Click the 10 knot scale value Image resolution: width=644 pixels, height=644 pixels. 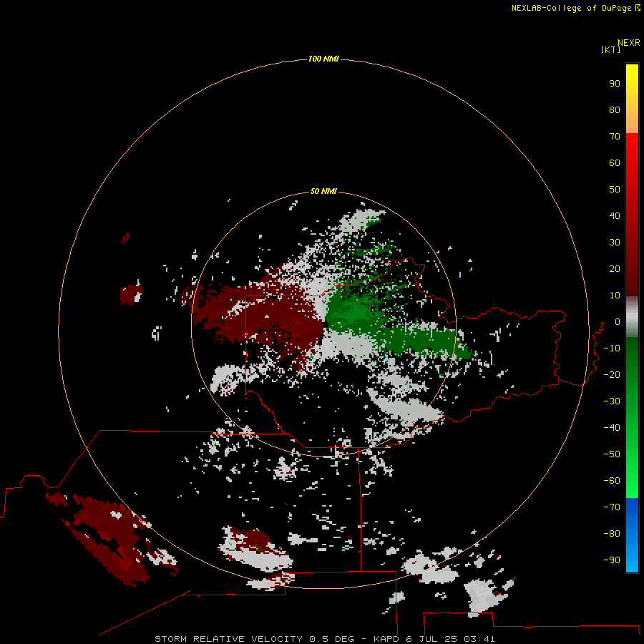615,296
